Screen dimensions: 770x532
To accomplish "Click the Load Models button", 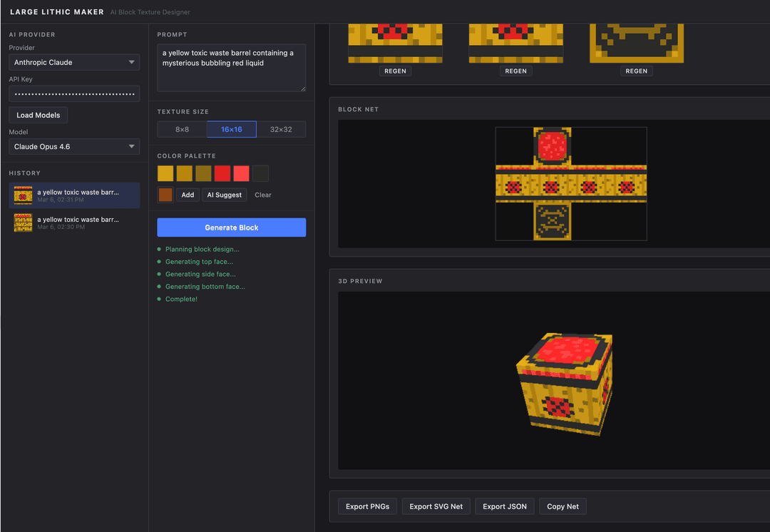I will [x=38, y=115].
